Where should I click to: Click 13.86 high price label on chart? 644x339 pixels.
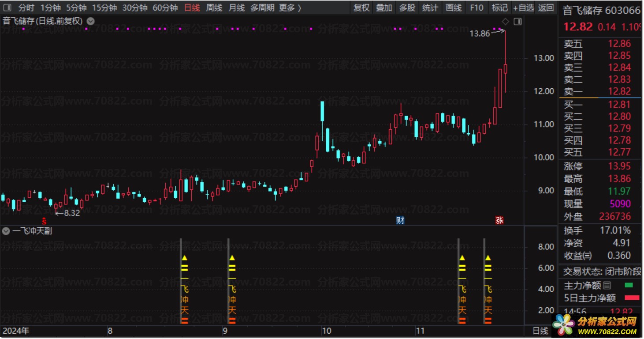480,33
